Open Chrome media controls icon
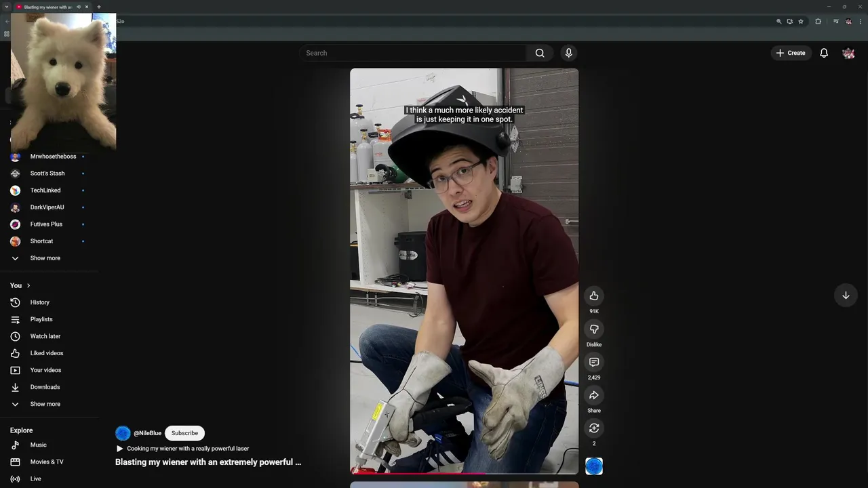Image resolution: width=868 pixels, height=488 pixels. pyautogui.click(x=836, y=22)
